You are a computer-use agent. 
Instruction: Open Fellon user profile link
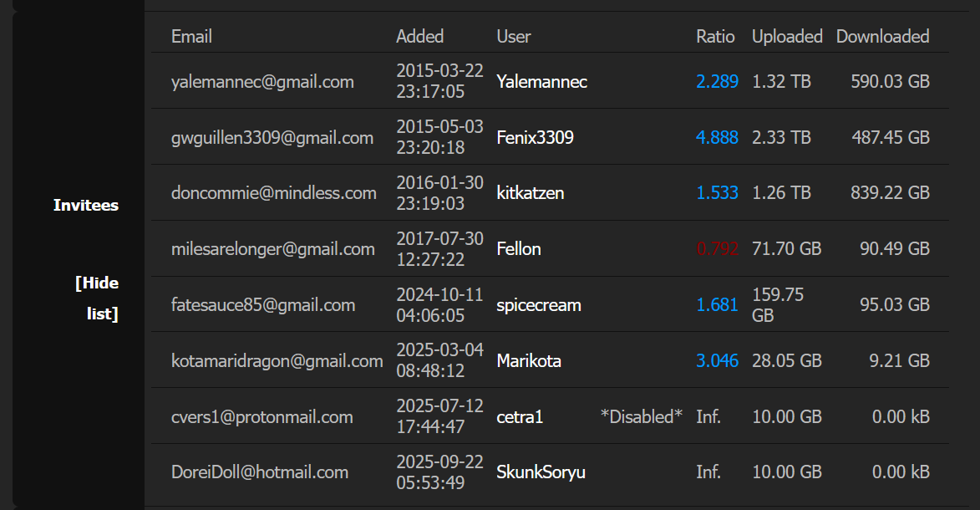click(x=518, y=249)
